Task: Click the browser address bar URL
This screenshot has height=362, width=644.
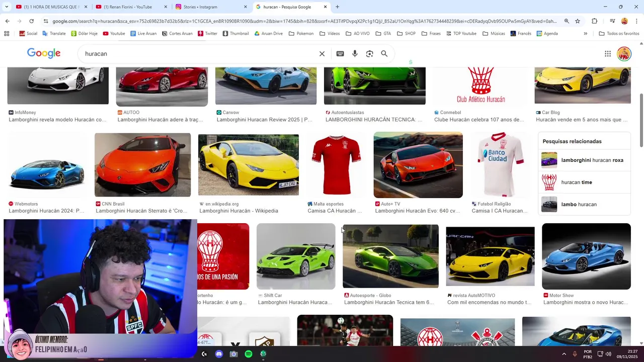Action: tap(304, 21)
